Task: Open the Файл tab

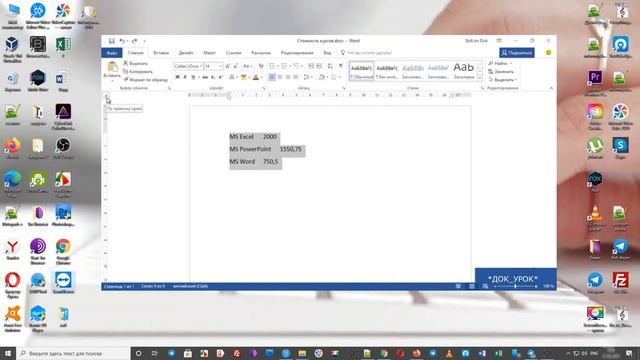Action: point(112,53)
